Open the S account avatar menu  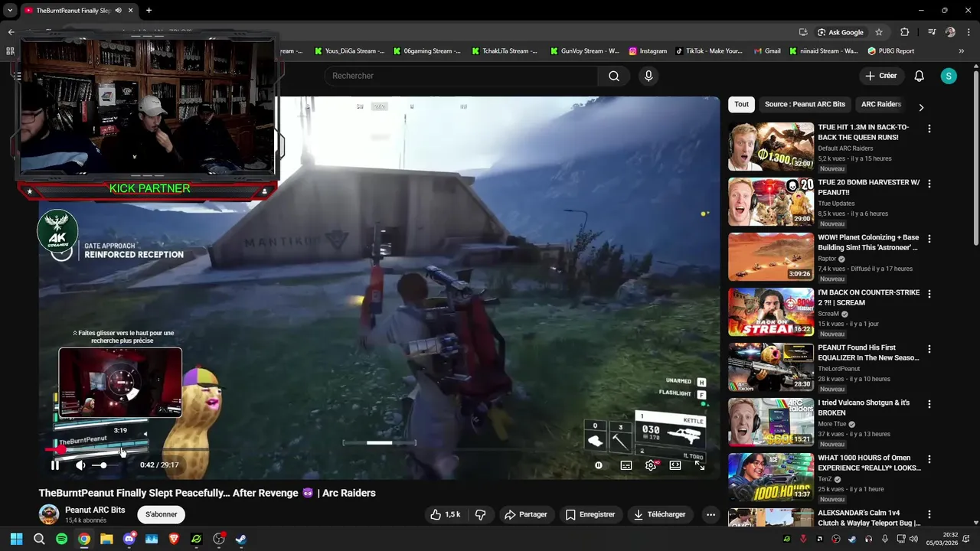(949, 76)
